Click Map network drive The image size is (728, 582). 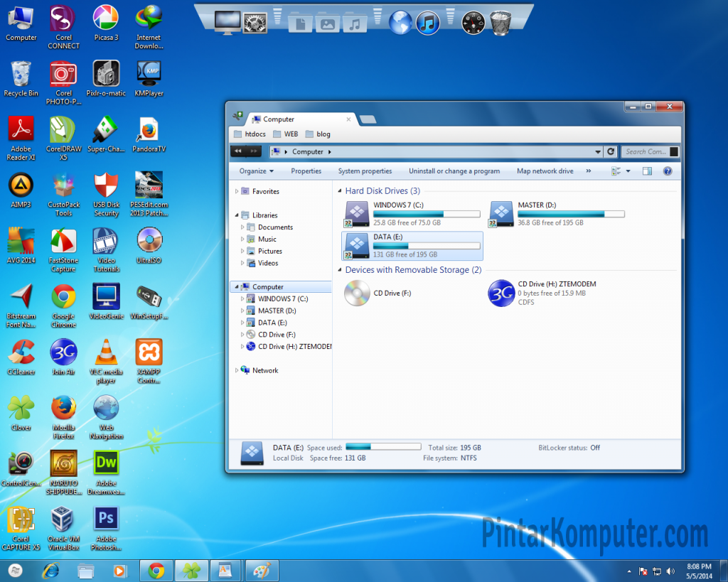point(545,171)
